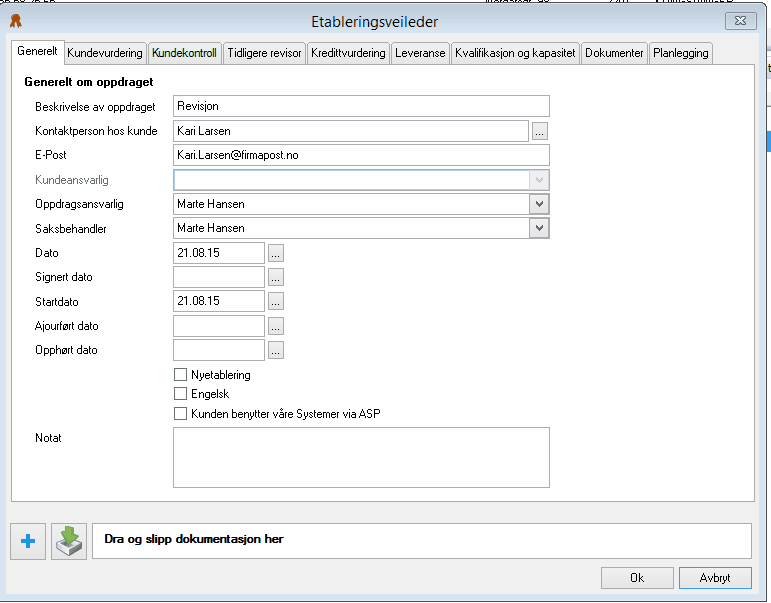Switch to the Generelt tab

pos(37,52)
